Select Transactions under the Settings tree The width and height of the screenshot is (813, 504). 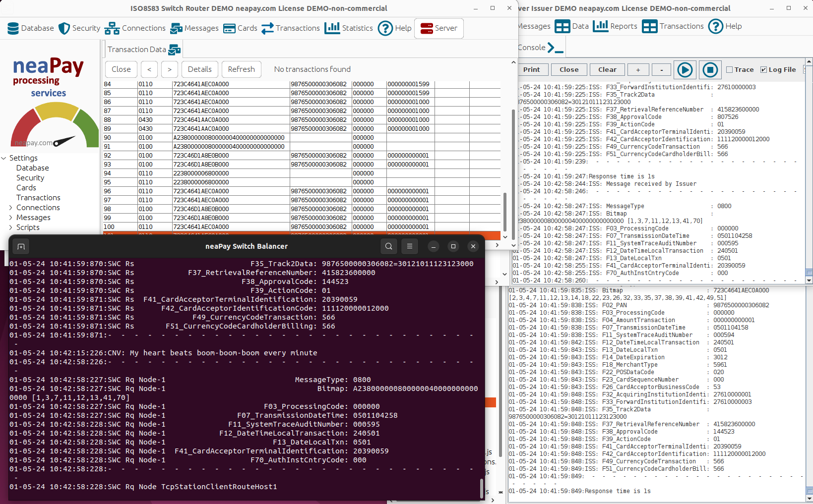pos(38,198)
